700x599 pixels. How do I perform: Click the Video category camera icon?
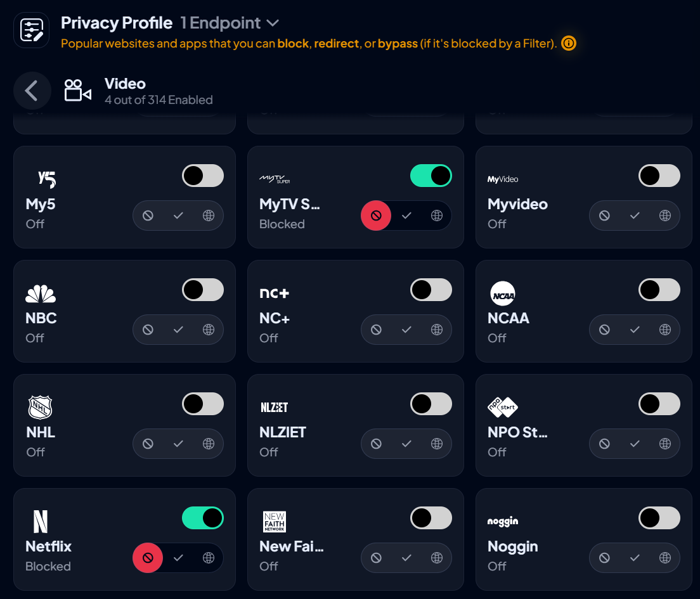coord(77,91)
